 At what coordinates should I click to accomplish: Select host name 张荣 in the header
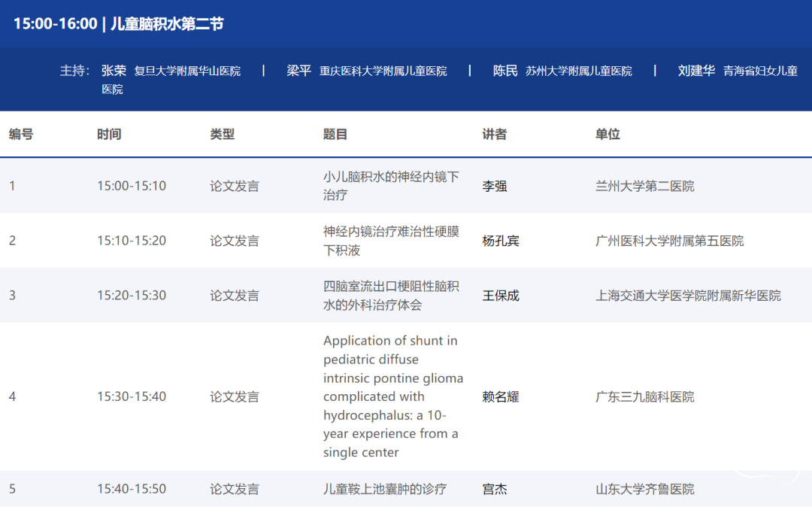click(x=114, y=71)
